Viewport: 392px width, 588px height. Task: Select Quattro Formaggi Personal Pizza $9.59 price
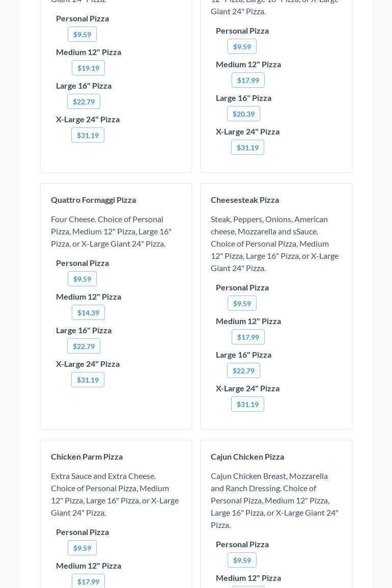(x=82, y=279)
